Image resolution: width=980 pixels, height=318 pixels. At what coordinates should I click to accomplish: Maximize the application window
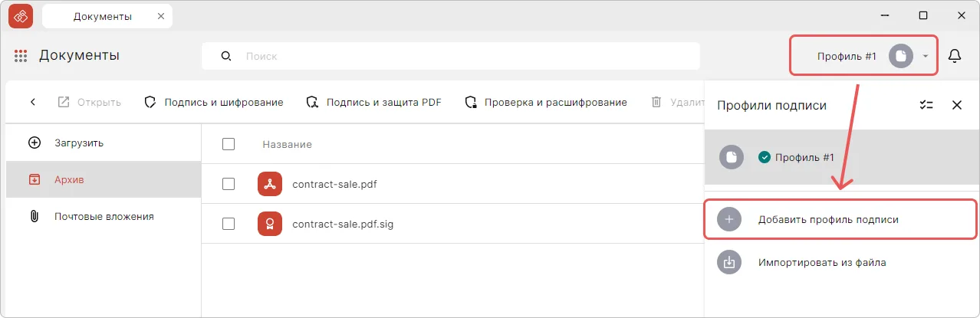click(923, 15)
